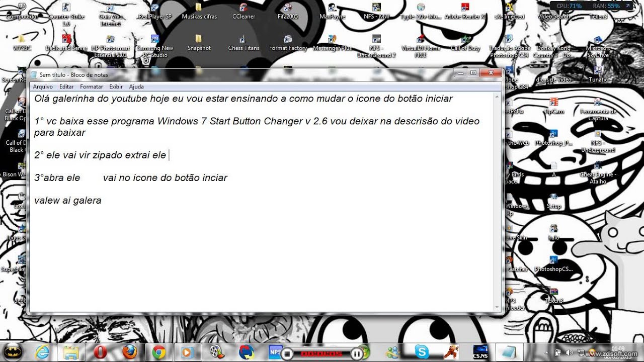Select the Format Factory desktop icon

pyautogui.click(x=288, y=43)
